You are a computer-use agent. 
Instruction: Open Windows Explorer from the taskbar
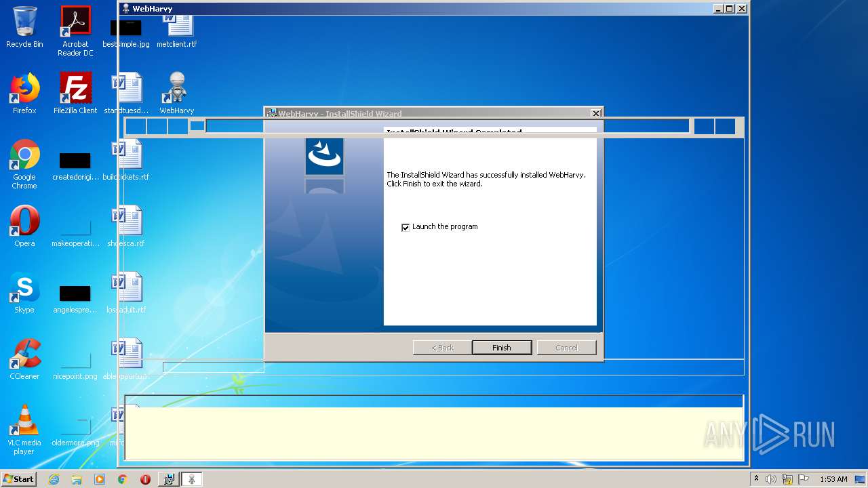point(77,479)
